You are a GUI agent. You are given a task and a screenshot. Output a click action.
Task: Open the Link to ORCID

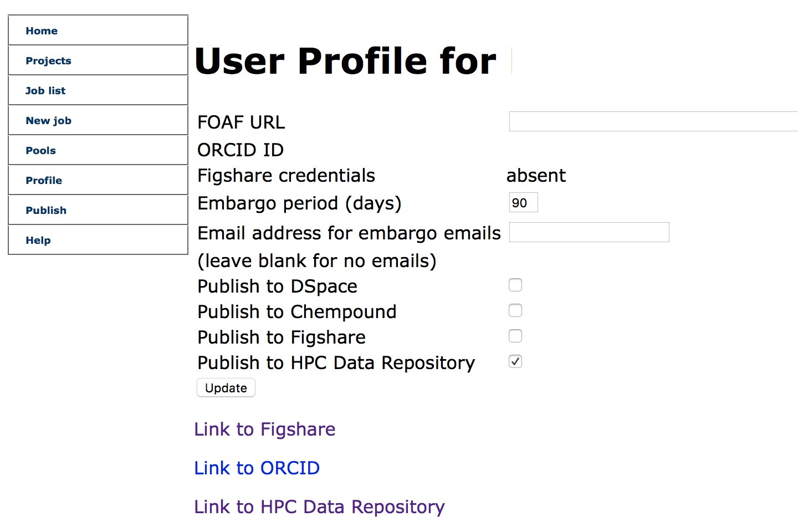(257, 468)
